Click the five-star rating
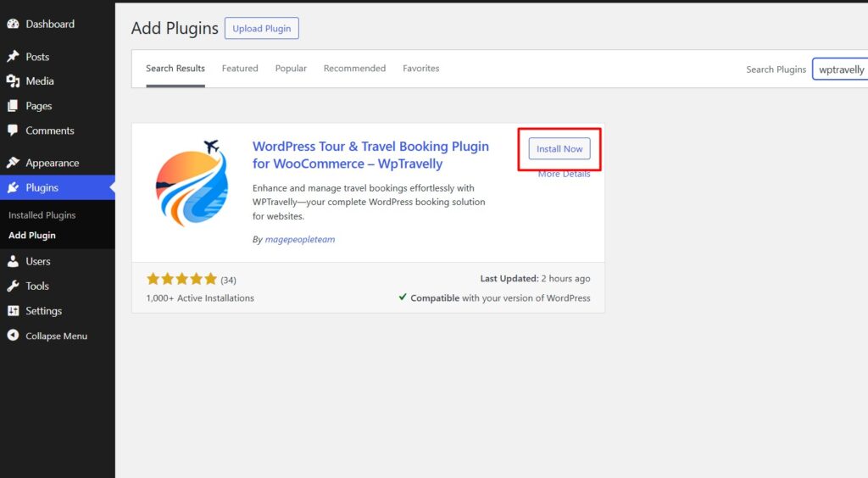 tap(181, 279)
